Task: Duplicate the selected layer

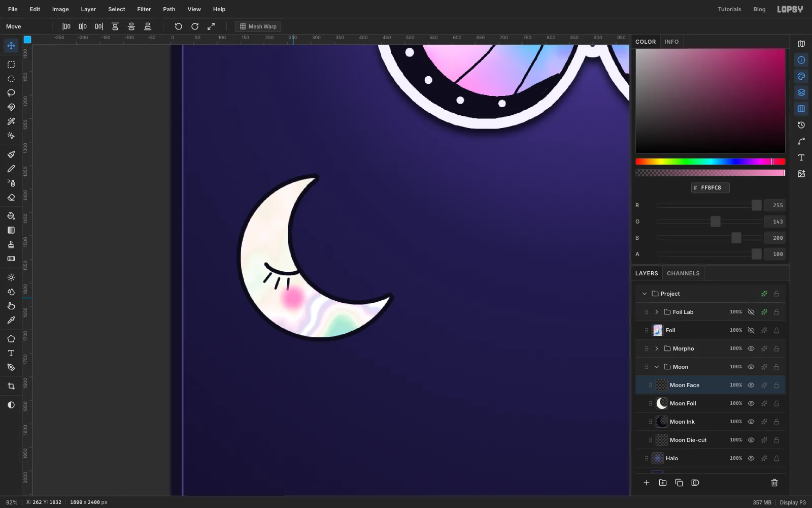Action: point(679,483)
